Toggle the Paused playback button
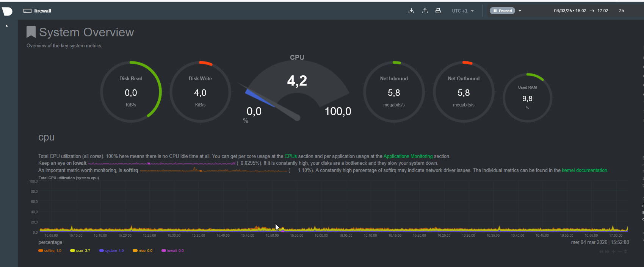 502,11
